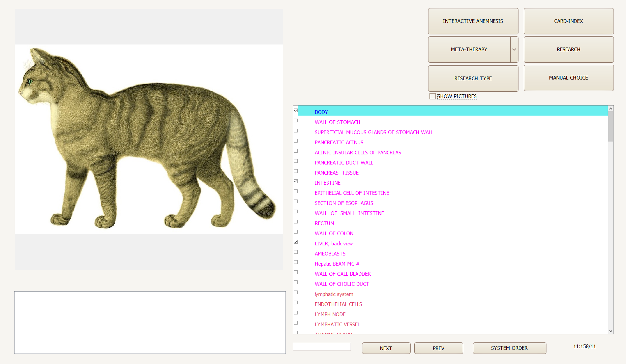The width and height of the screenshot is (626, 364).
Task: Go to the NEXT item
Action: [386, 348]
